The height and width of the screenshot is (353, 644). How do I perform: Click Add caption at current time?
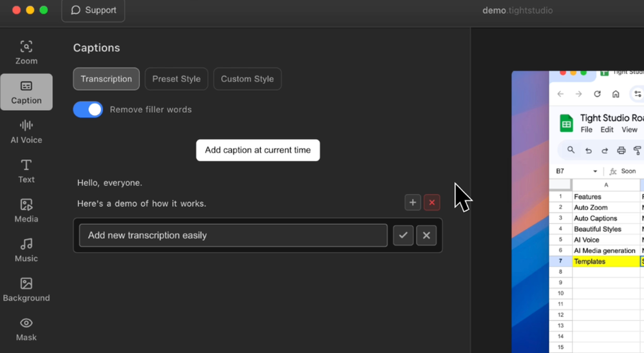click(258, 150)
